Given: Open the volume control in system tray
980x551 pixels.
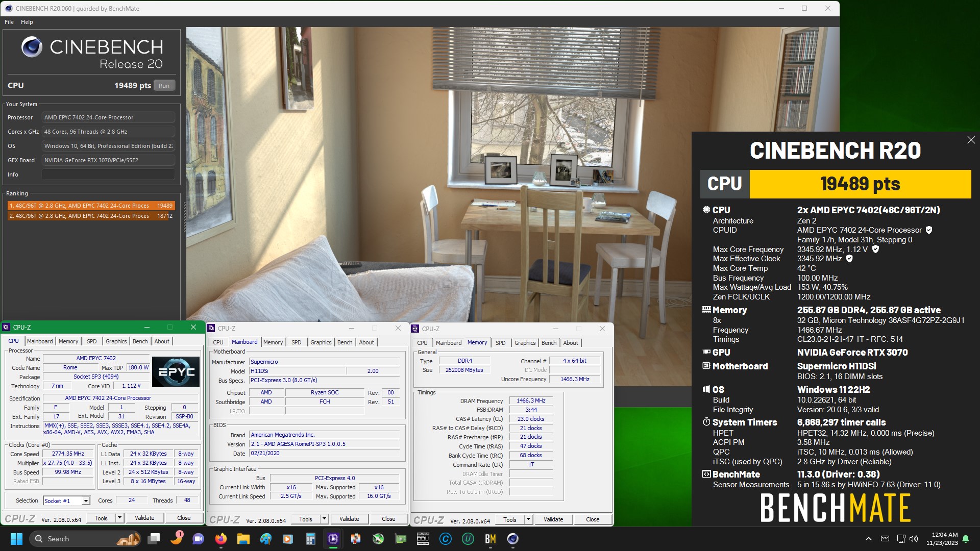Looking at the screenshot, I should 914,539.
